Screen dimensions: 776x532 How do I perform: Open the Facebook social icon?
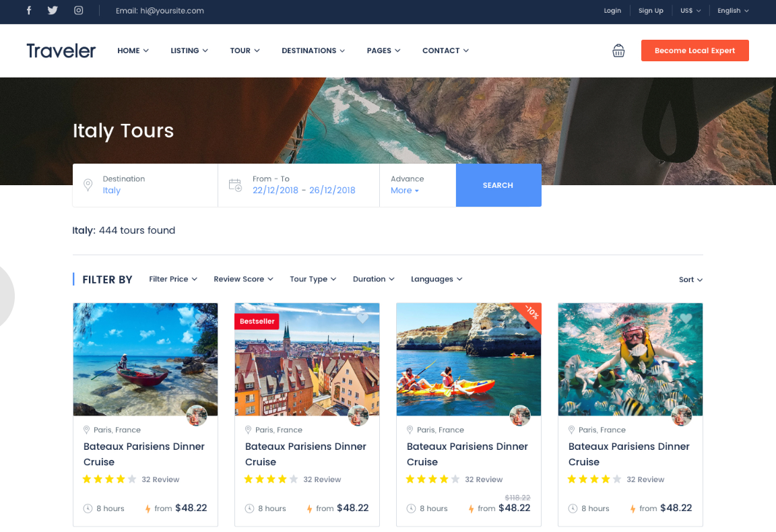(29, 11)
